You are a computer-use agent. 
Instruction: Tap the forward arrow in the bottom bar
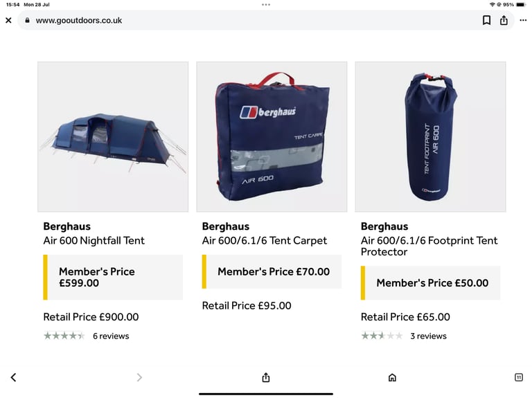coord(139,377)
